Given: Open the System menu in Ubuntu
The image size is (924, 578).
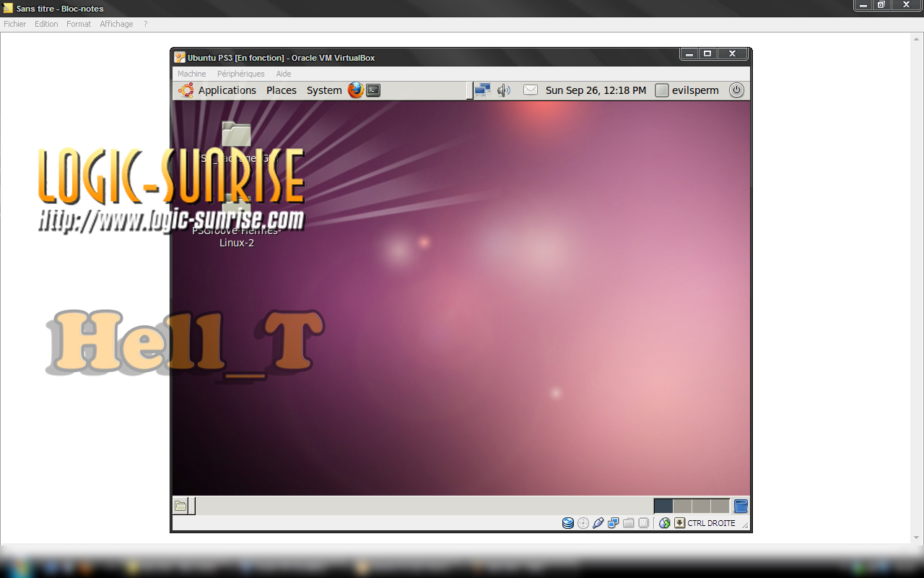Looking at the screenshot, I should [324, 90].
